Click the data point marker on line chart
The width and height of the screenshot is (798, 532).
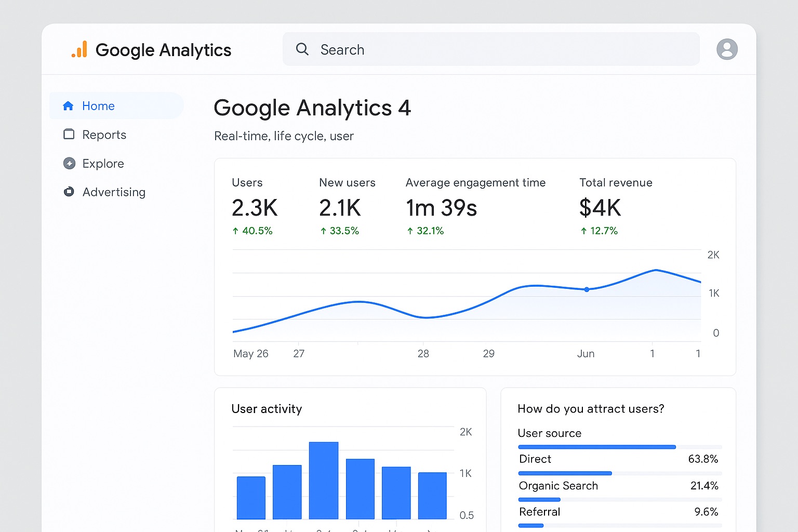pos(587,289)
